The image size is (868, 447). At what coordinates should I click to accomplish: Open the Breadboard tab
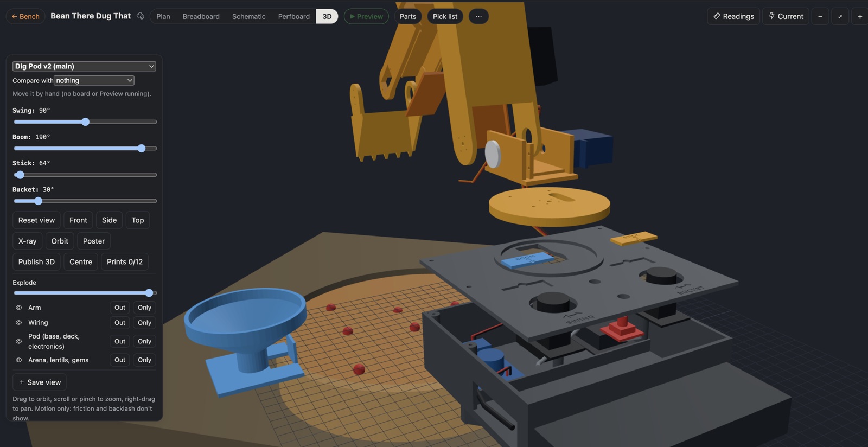201,16
